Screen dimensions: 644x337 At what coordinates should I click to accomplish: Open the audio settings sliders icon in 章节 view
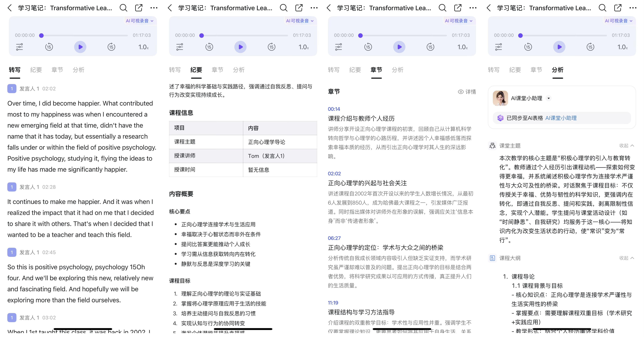338,47
